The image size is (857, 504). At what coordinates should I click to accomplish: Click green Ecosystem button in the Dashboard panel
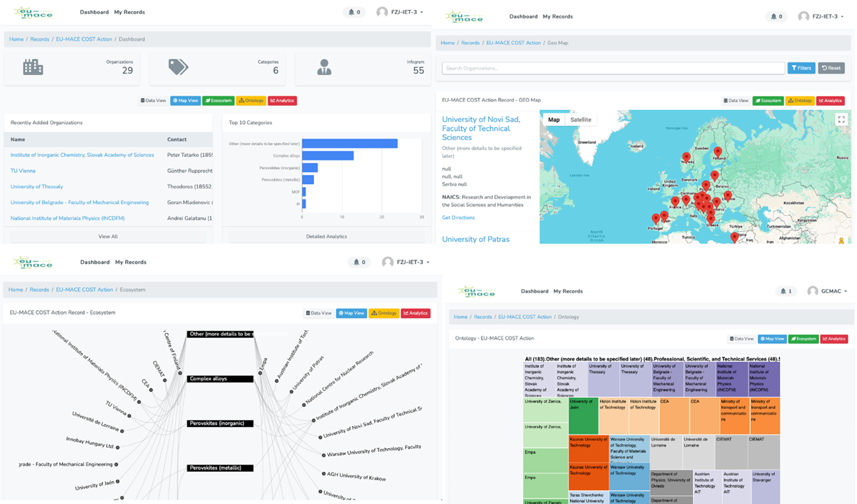point(218,101)
